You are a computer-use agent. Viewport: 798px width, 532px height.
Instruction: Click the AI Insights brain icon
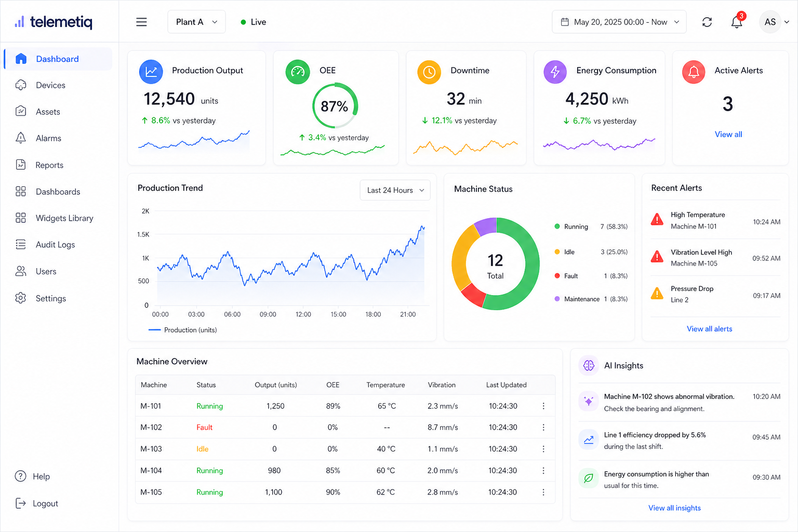[589, 366]
